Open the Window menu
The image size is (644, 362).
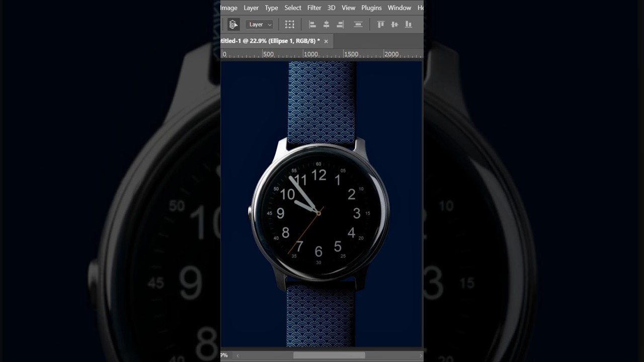point(399,8)
